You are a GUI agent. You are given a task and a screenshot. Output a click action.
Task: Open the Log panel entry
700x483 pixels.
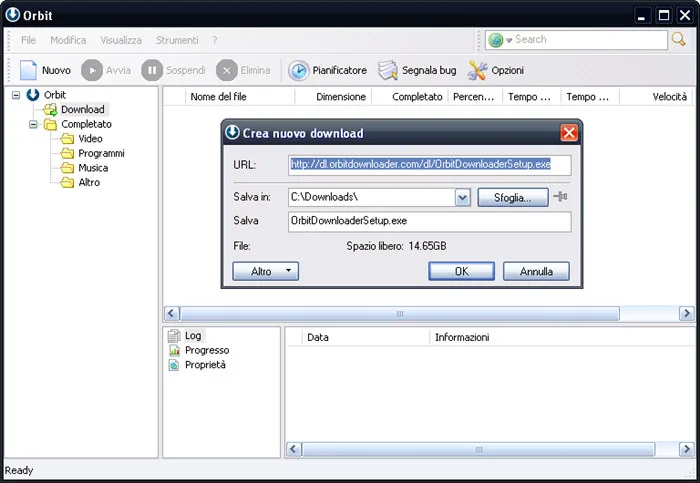tap(193, 335)
